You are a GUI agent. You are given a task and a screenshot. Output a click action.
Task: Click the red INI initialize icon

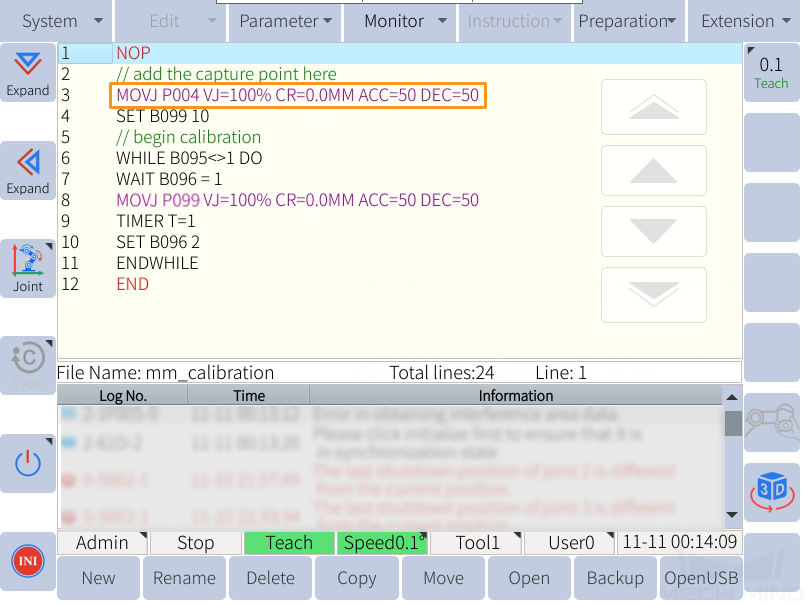tap(28, 561)
